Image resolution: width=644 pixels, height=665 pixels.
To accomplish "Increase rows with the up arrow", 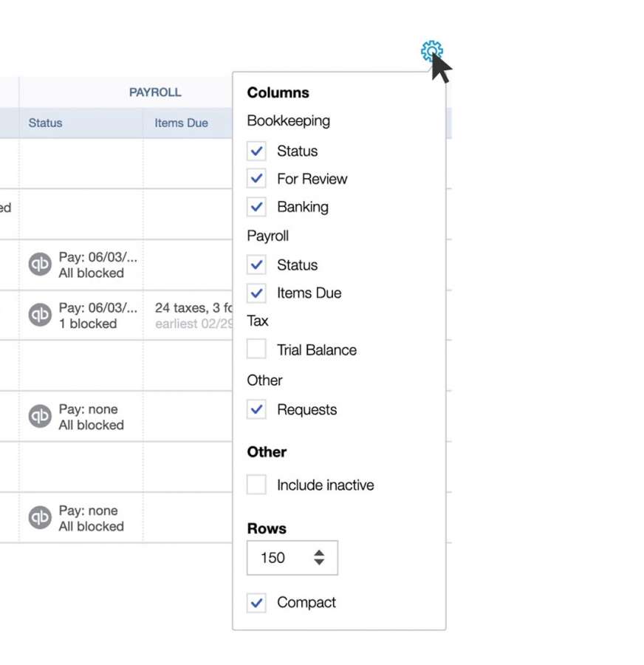I will (x=319, y=553).
